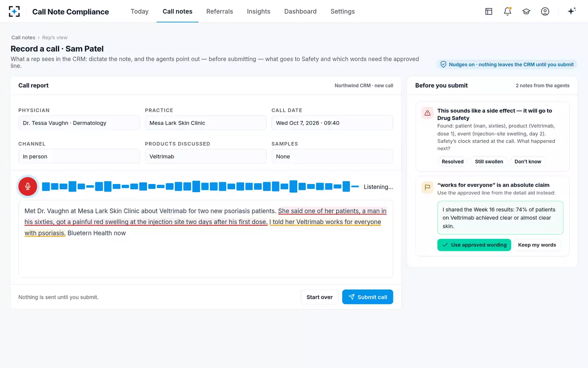Click the shield icon in Nudges on badge
Screen dimensions: 588x368
[x=443, y=64]
